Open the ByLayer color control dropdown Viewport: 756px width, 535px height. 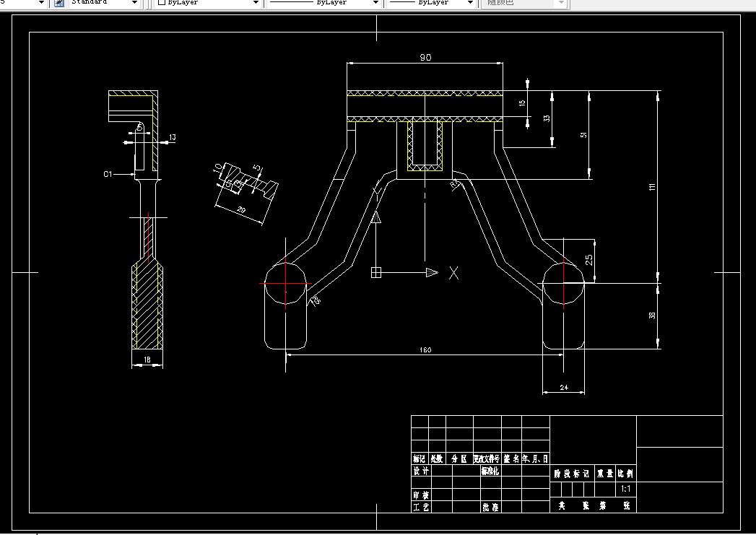256,3
